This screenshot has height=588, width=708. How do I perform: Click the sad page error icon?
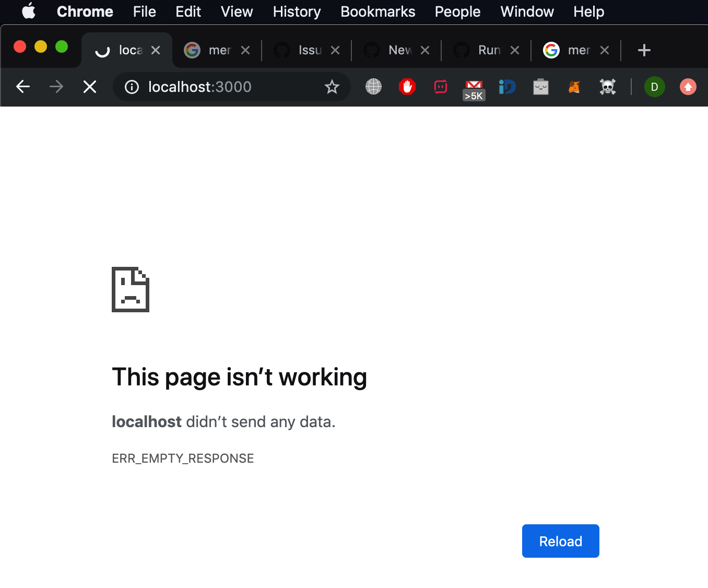coord(131,289)
